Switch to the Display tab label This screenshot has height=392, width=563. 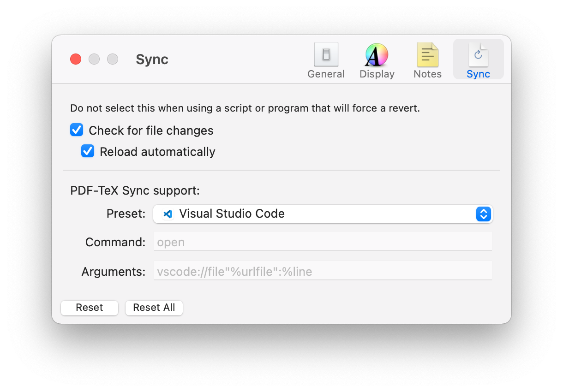[x=377, y=74]
